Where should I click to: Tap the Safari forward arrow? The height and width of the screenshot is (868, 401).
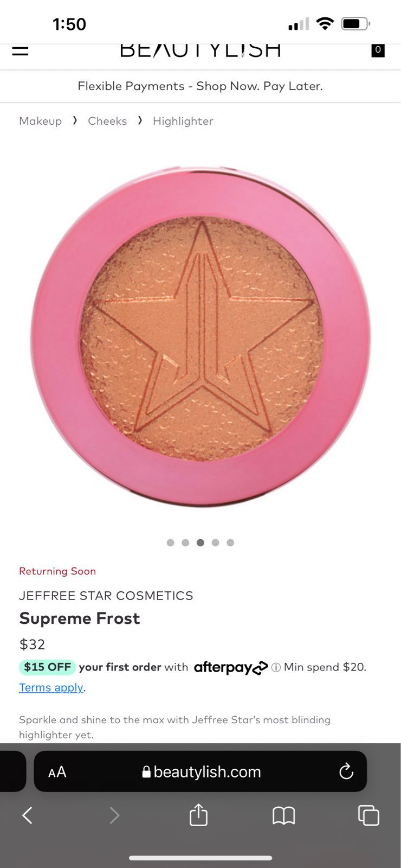[x=114, y=815]
